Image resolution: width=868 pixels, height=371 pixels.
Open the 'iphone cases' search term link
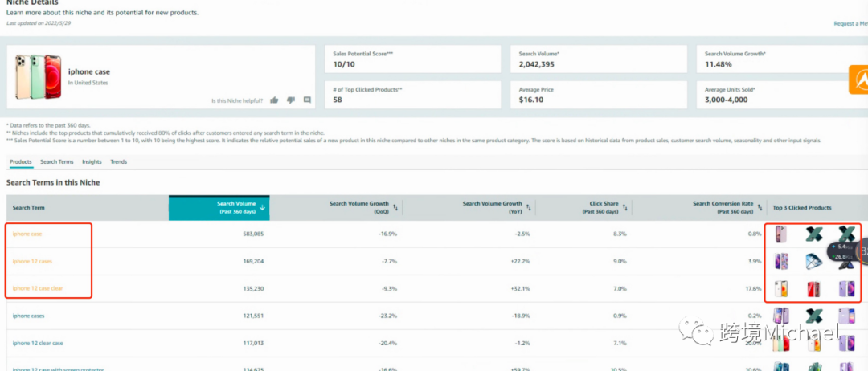pyautogui.click(x=28, y=316)
